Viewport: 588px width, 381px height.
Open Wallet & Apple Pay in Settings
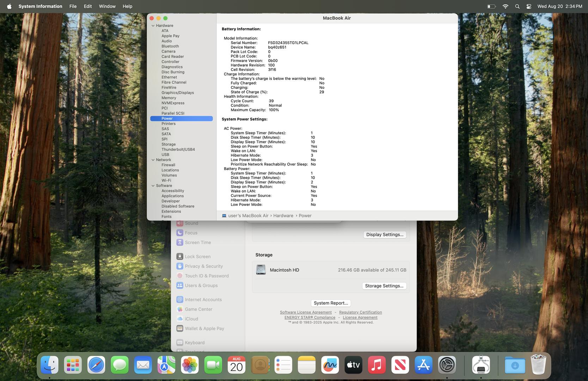tap(200, 328)
